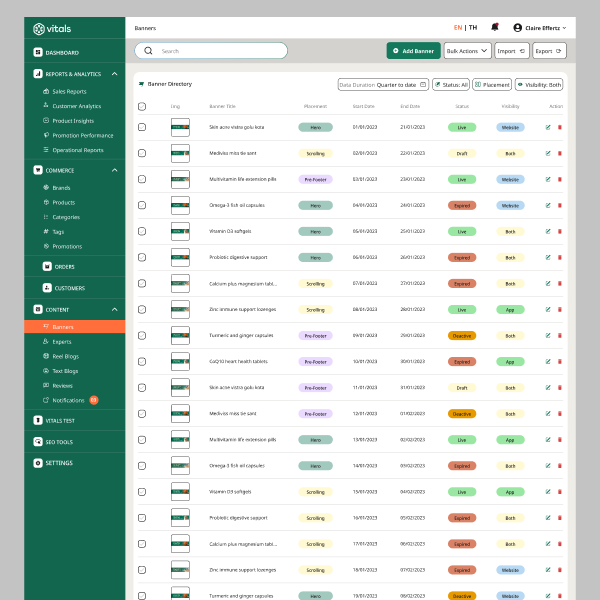Click the user avatar icon
Viewport: 600px width, 600px height.
tap(517, 28)
